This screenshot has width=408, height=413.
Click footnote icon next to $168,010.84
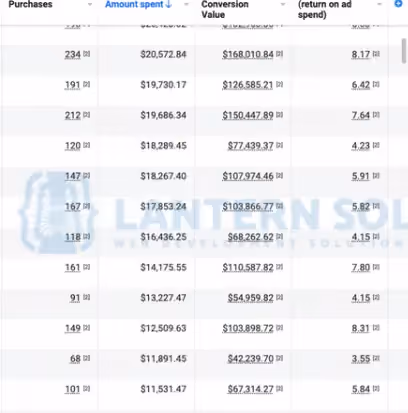279,54
